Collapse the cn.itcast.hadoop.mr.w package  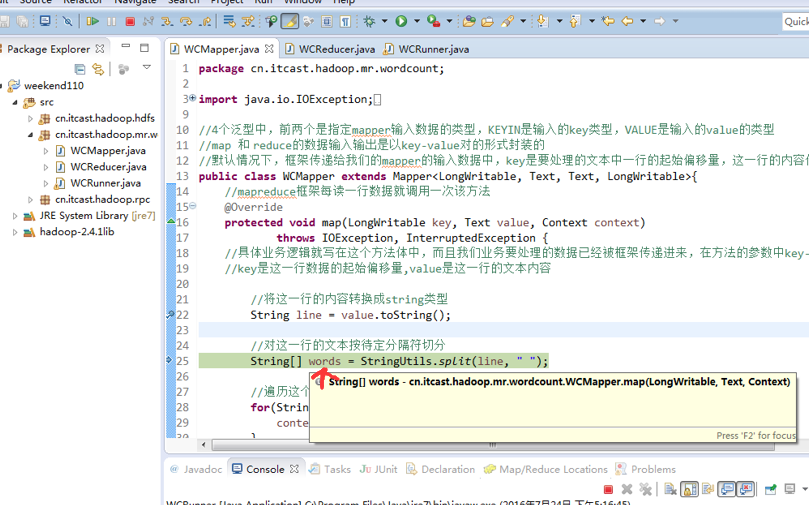(x=30, y=135)
